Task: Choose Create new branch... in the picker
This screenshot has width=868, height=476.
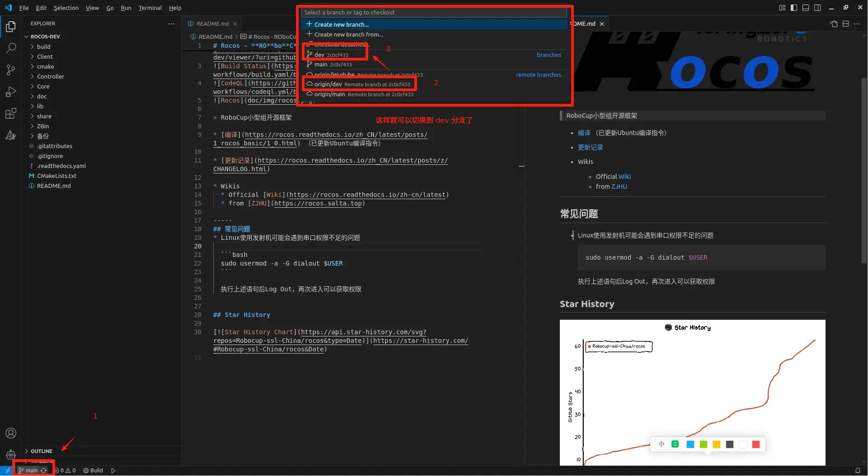Action: point(434,24)
